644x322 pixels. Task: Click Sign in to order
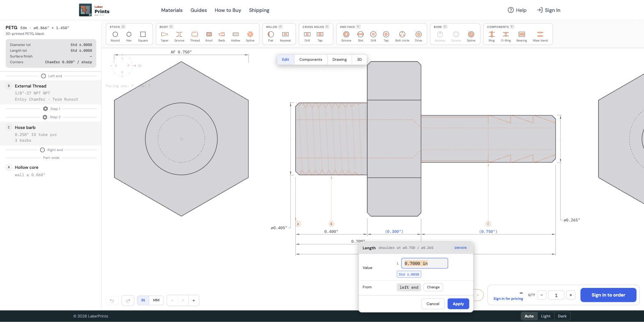coord(608,295)
